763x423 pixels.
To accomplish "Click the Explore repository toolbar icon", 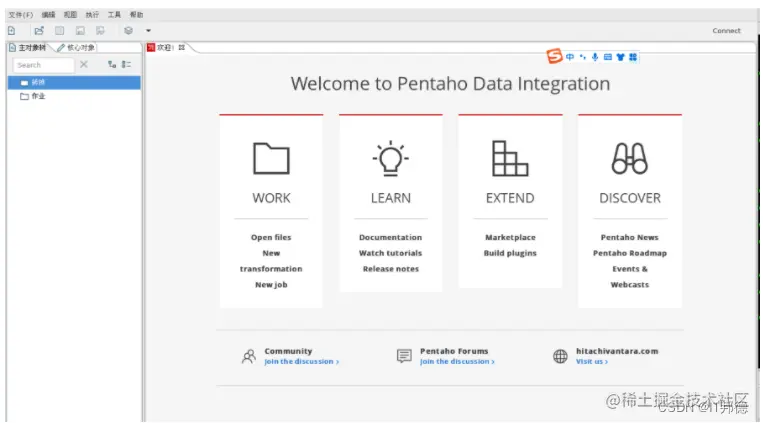I will [x=59, y=31].
